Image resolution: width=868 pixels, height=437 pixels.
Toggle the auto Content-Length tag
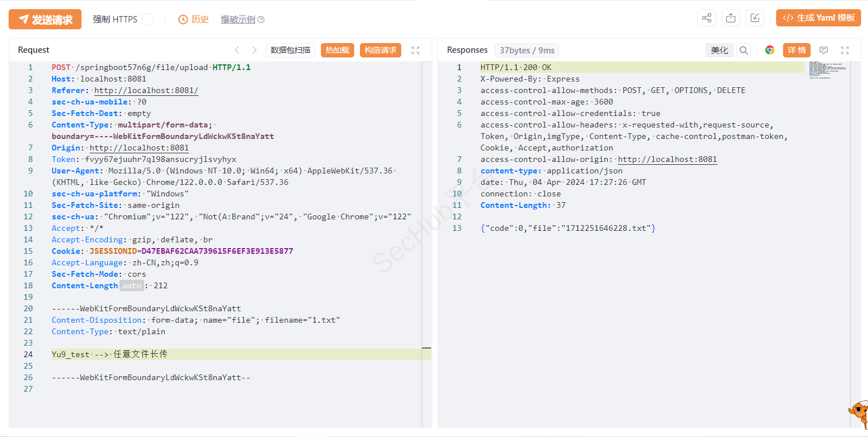point(131,285)
